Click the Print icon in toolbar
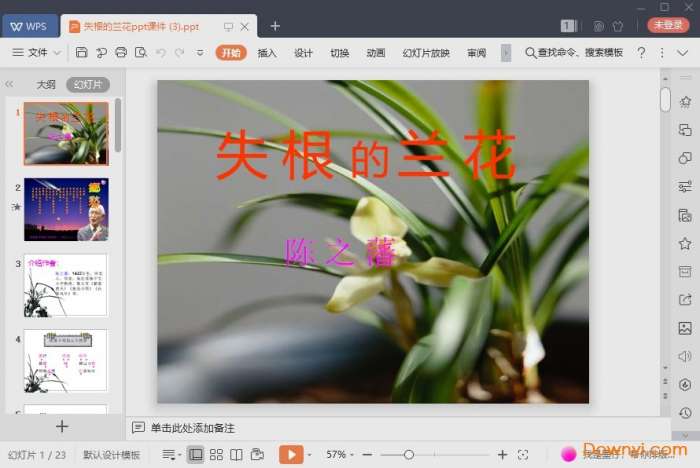The image size is (700, 468). (x=121, y=53)
